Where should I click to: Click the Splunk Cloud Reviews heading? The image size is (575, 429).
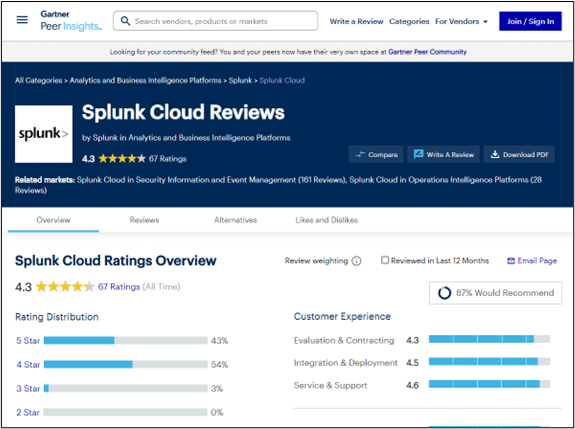point(183,112)
